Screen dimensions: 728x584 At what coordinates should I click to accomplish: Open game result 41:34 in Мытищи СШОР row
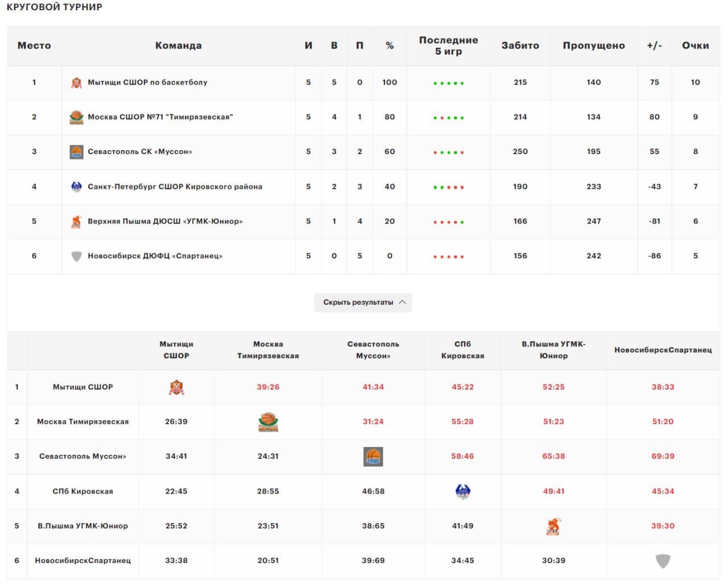tap(373, 387)
